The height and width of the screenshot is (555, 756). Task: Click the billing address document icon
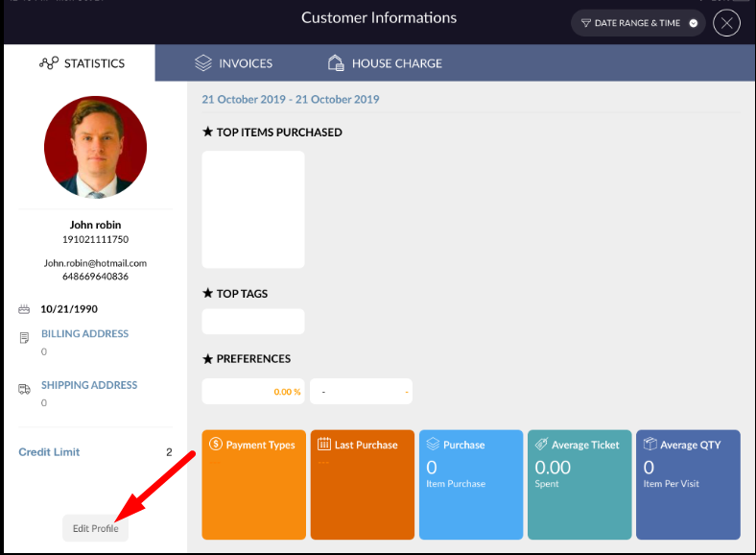point(24,339)
